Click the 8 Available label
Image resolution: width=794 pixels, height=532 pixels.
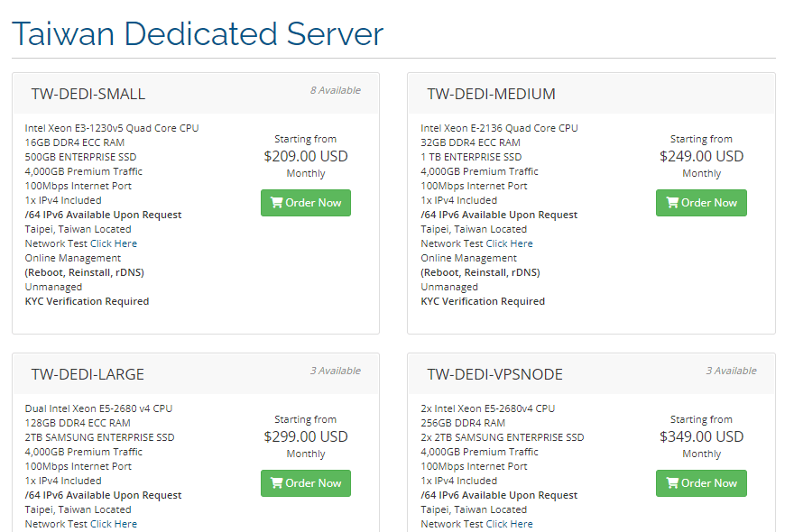tap(336, 90)
